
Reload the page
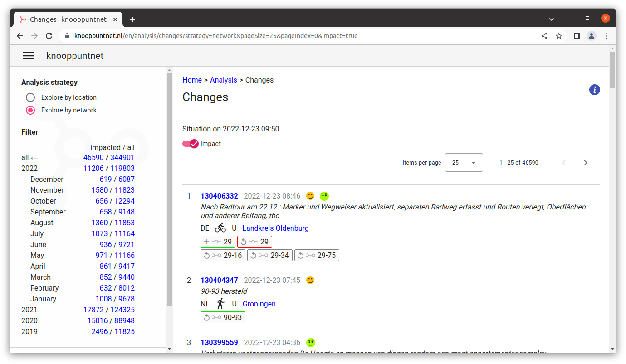coord(49,36)
